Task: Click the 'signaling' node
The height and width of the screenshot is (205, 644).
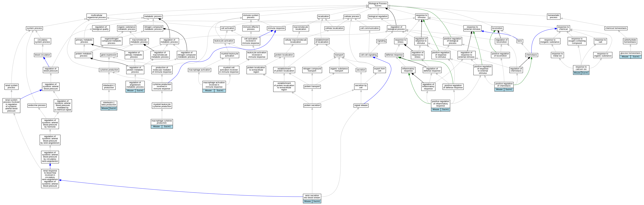Action: click(382, 41)
